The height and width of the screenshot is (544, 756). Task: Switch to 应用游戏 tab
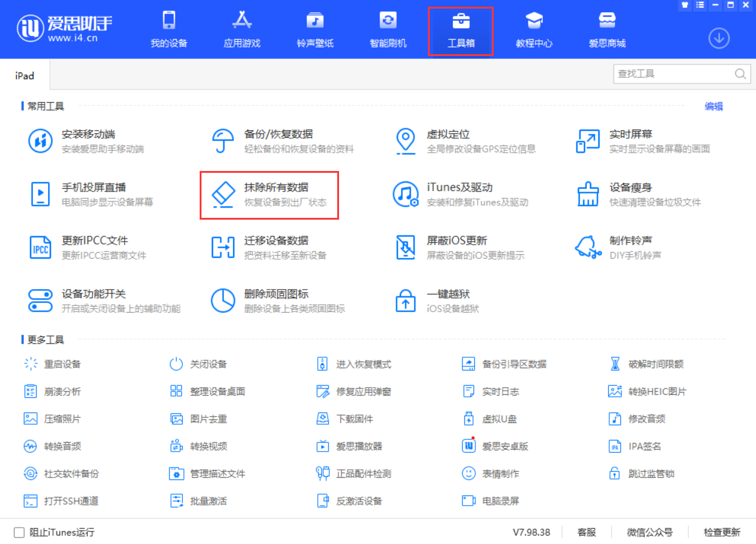pyautogui.click(x=242, y=29)
